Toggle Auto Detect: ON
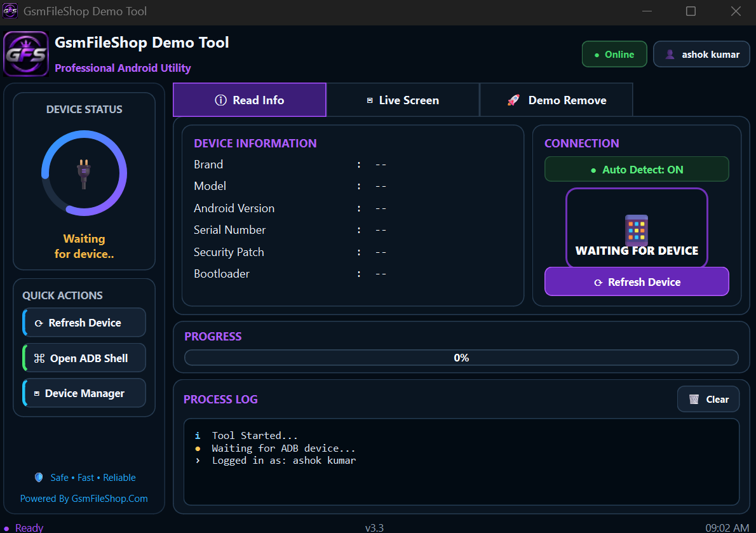 click(x=637, y=169)
